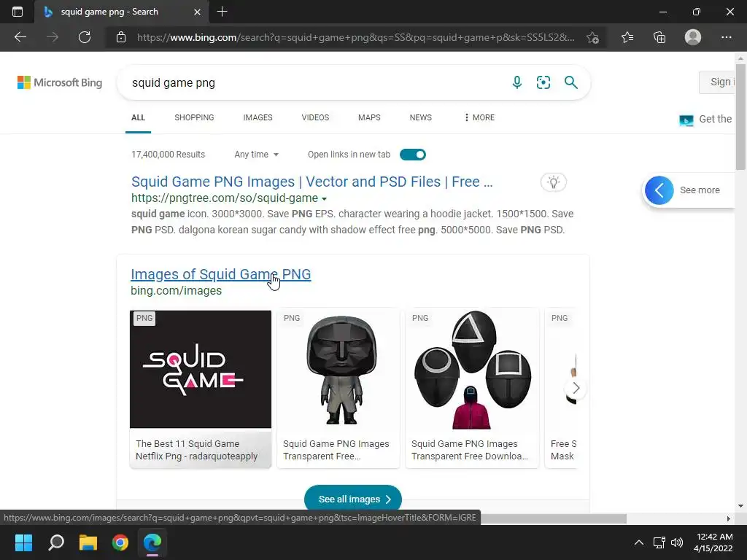The height and width of the screenshot is (560, 747).
Task: Click The Best 11 Squid Game caption
Action: click(x=196, y=450)
